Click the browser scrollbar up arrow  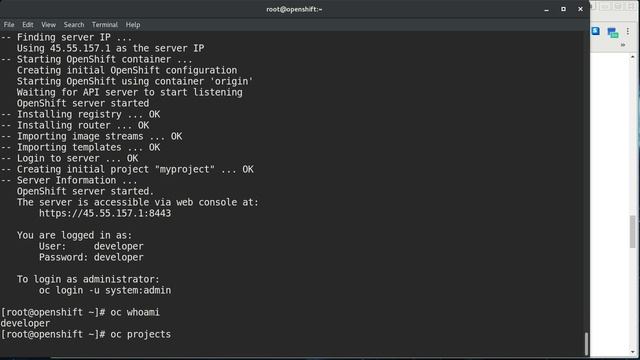[x=633, y=57]
